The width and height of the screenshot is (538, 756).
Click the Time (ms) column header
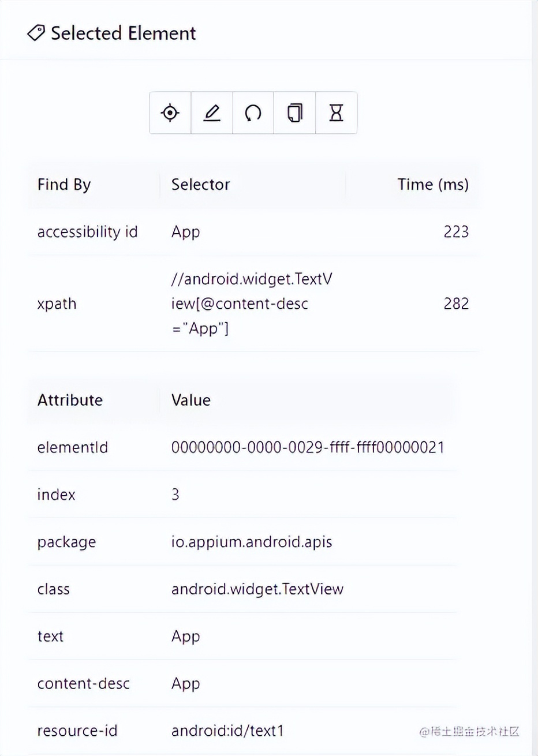tap(432, 185)
